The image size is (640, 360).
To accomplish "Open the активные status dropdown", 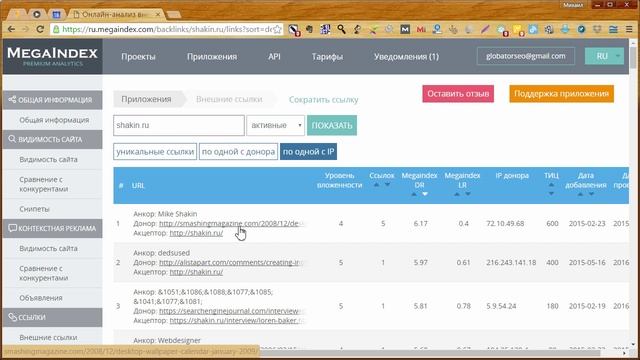I will point(276,125).
